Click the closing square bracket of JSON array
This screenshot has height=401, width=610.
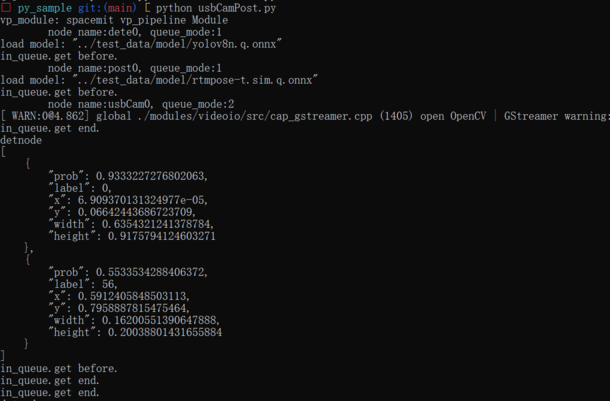3,355
